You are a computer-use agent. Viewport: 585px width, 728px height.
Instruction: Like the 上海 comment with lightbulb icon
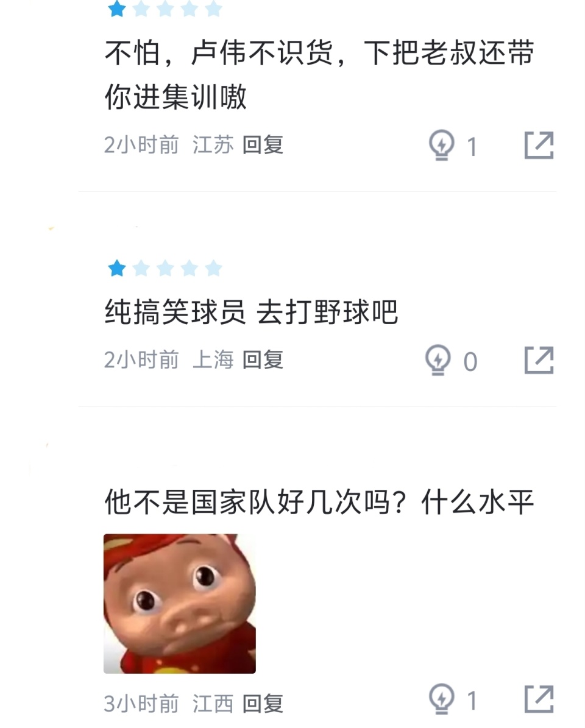click(438, 360)
